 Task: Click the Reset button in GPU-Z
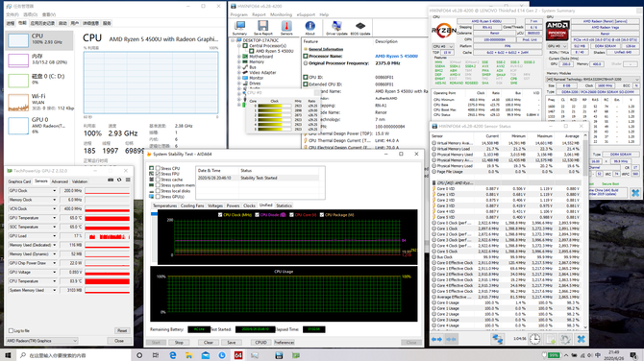tap(122, 330)
